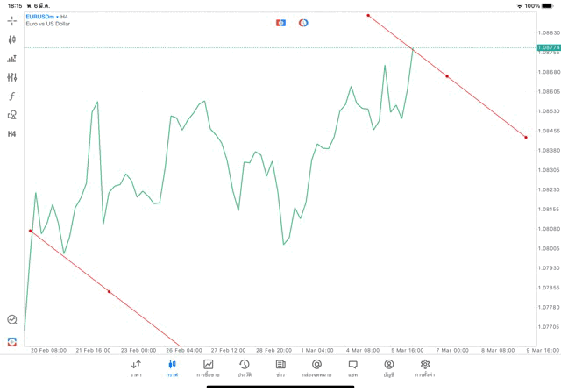Open the ข่าว (News) tab
Viewport: 561px width, 392px height.
280,368
